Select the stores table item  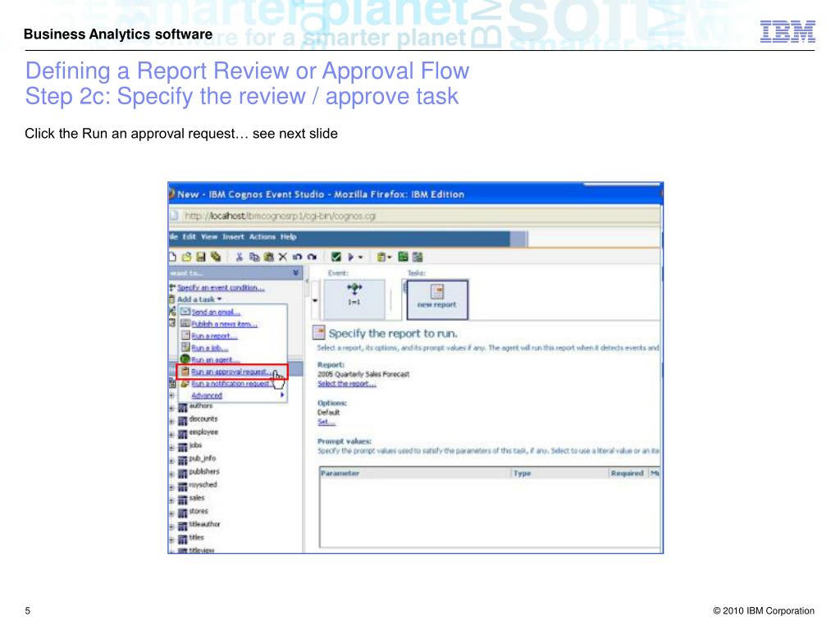click(x=199, y=511)
